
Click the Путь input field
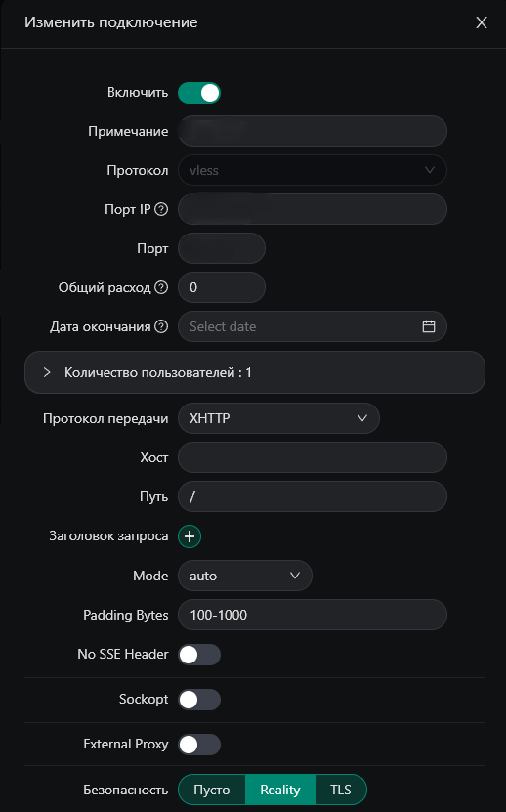click(313, 496)
